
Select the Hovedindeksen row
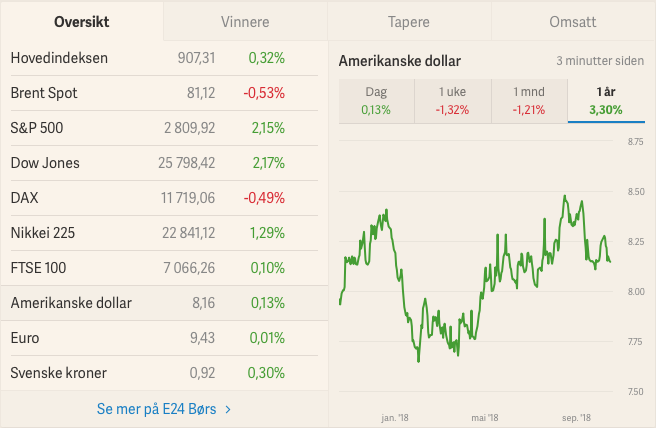164,58
